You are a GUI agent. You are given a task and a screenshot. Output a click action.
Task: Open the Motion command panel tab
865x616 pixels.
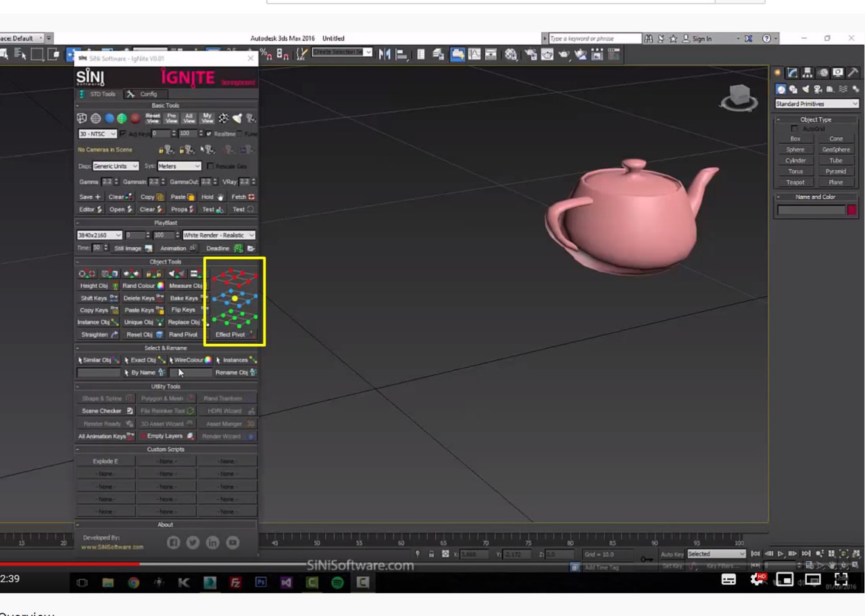click(x=822, y=73)
